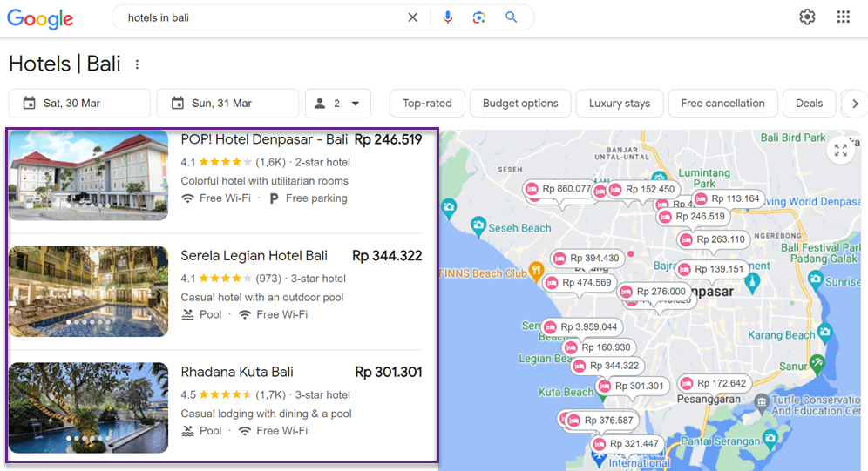
Task: Show more filter chips with right arrow
Action: coord(855,104)
